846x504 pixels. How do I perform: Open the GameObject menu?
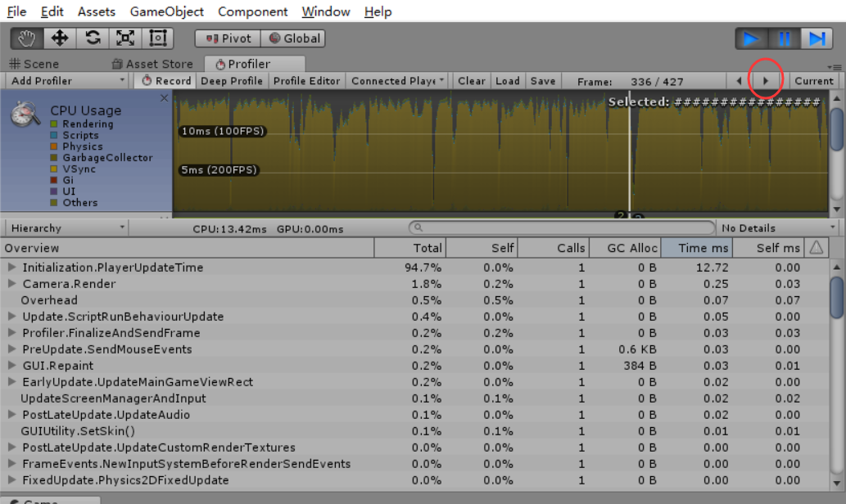[167, 11]
